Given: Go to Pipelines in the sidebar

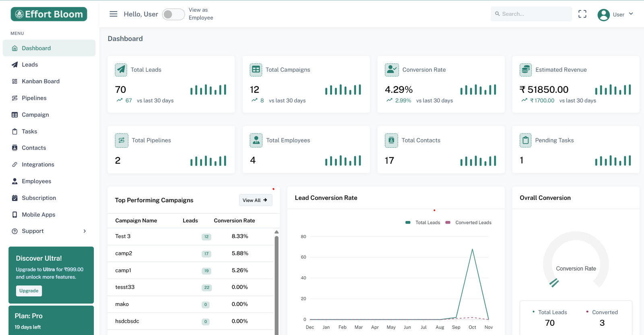Looking at the screenshot, I should [34, 98].
